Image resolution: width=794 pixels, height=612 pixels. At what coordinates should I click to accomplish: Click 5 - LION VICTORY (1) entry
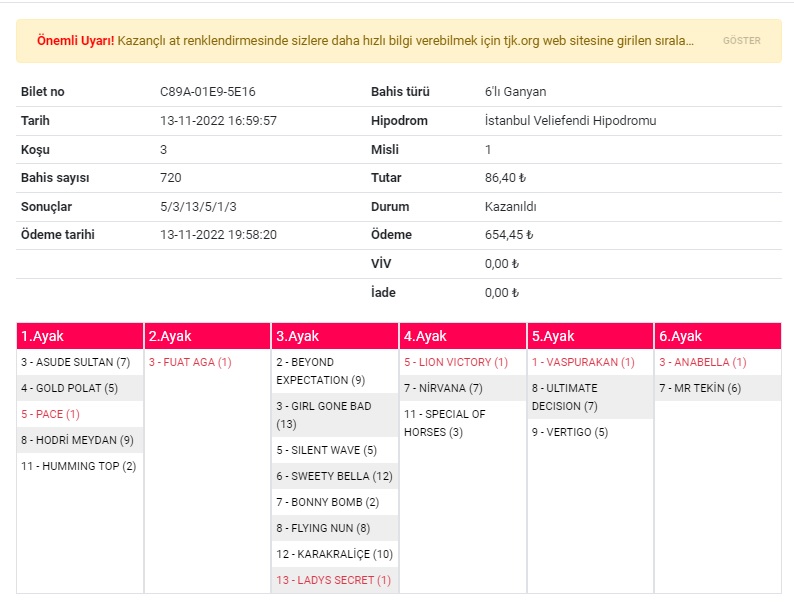456,362
